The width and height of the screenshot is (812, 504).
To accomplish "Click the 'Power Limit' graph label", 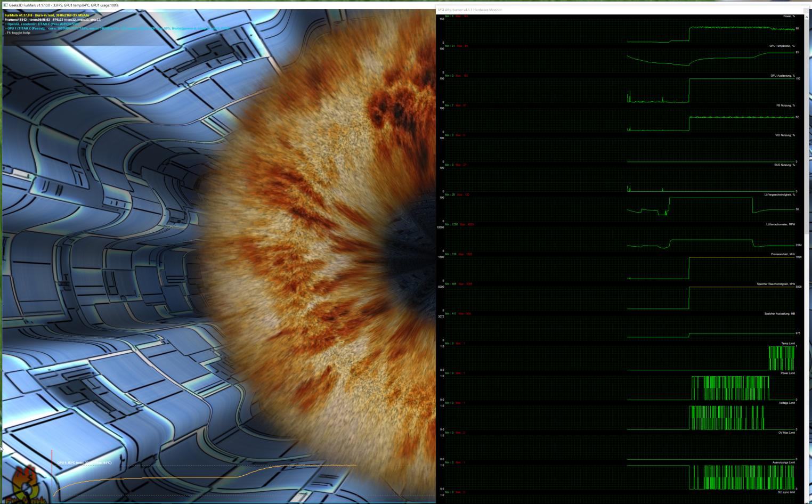I will (x=787, y=373).
